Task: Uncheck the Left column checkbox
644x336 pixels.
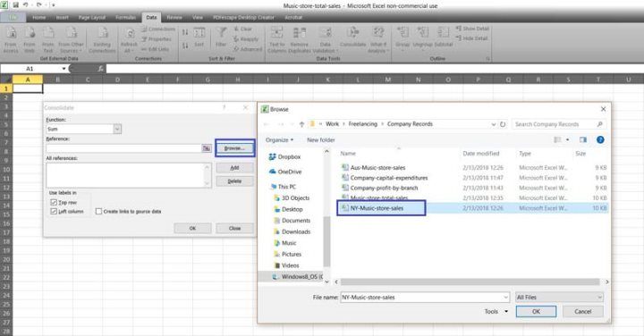Action: coord(54,211)
